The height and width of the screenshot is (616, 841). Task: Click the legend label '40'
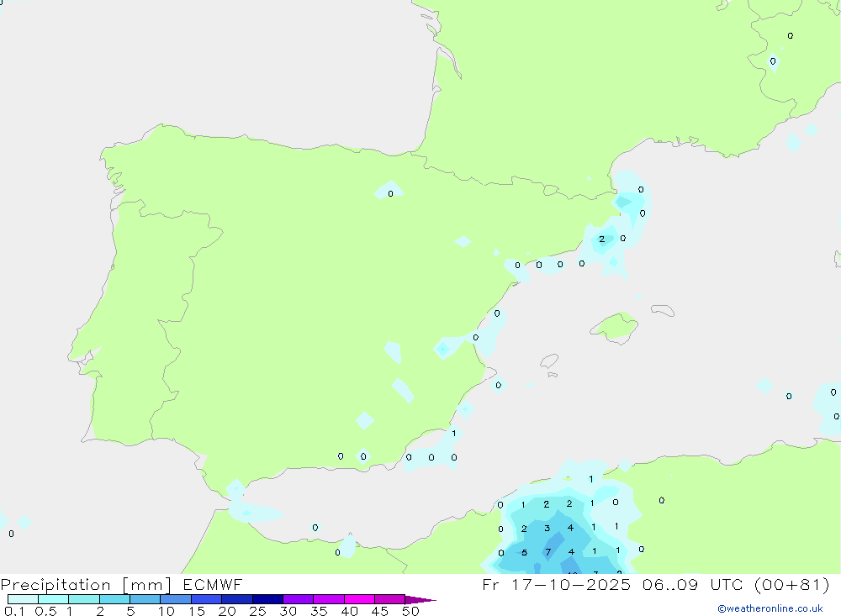tap(350, 611)
